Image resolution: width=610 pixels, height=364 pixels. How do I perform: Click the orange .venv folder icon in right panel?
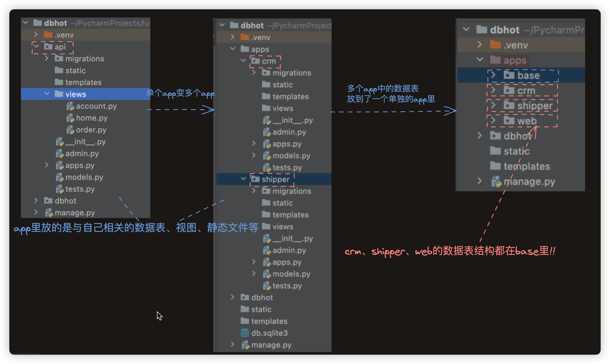point(495,45)
